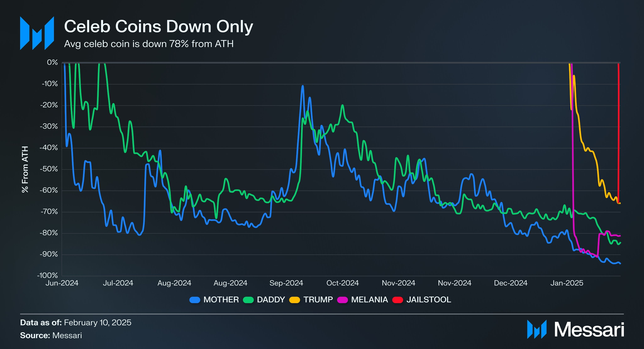Click the % From ATH axis title
The image size is (644, 349).
(25, 169)
